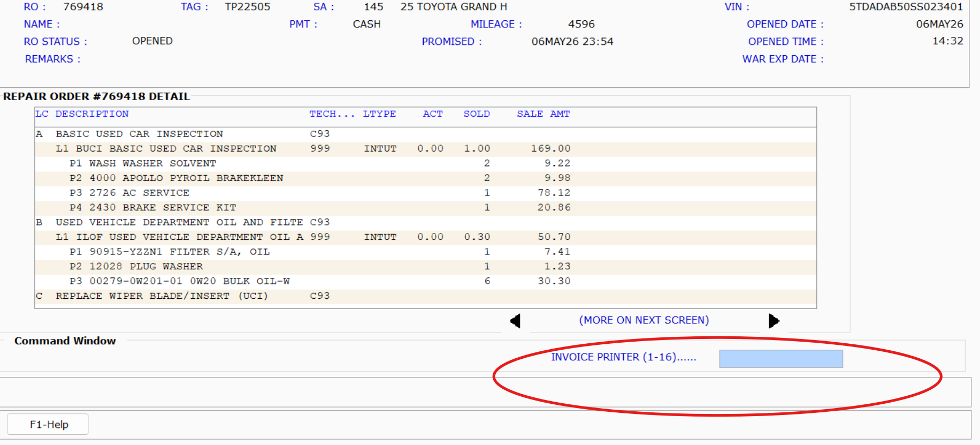
Task: Click the Command Window heading
Action: point(65,341)
